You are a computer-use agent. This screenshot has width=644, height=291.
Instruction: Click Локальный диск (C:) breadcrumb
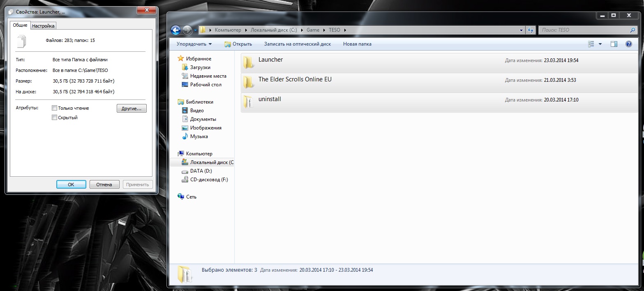tap(273, 30)
